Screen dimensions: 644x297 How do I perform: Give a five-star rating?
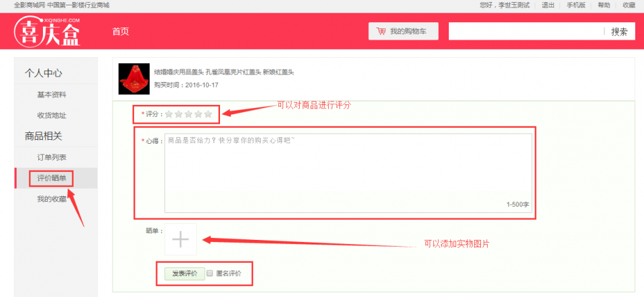click(x=208, y=114)
